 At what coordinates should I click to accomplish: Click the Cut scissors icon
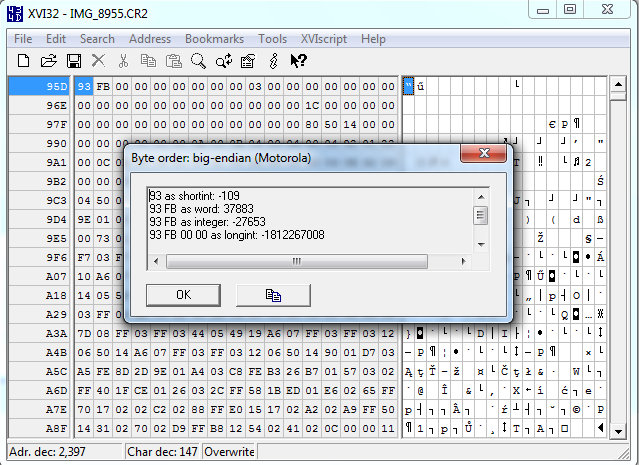click(123, 61)
